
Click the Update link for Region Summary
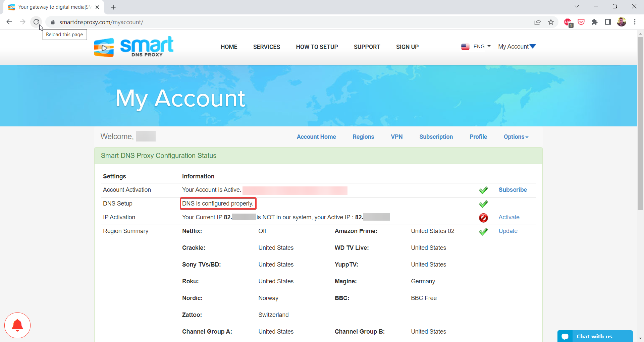coord(508,231)
